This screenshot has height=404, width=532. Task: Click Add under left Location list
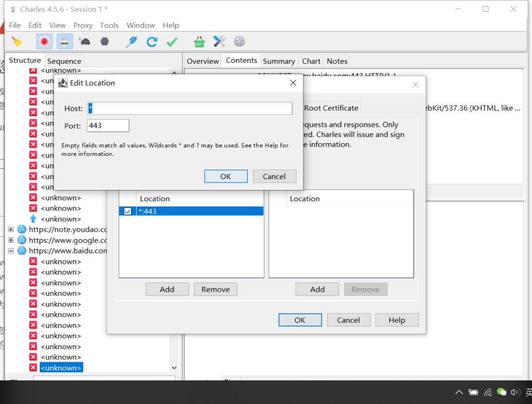pyautogui.click(x=167, y=289)
